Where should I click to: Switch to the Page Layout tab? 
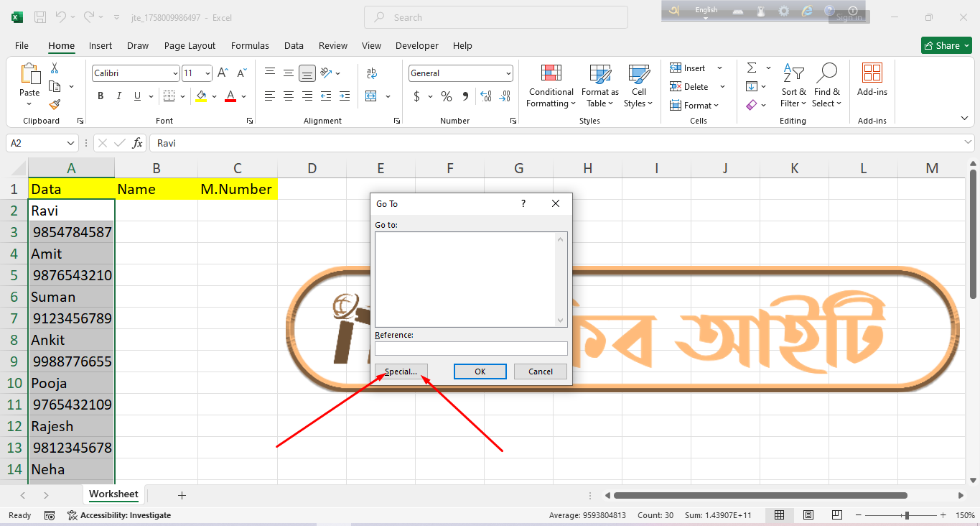pyautogui.click(x=190, y=45)
